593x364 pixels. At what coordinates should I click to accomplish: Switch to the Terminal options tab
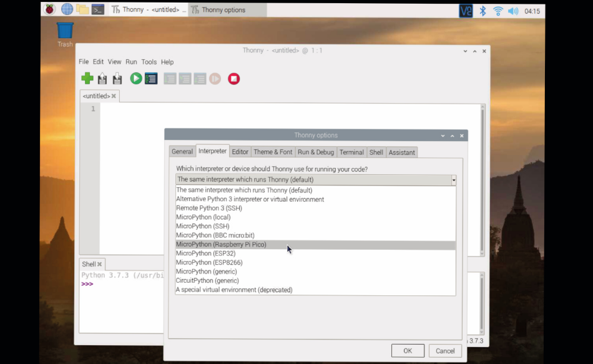[x=351, y=152]
